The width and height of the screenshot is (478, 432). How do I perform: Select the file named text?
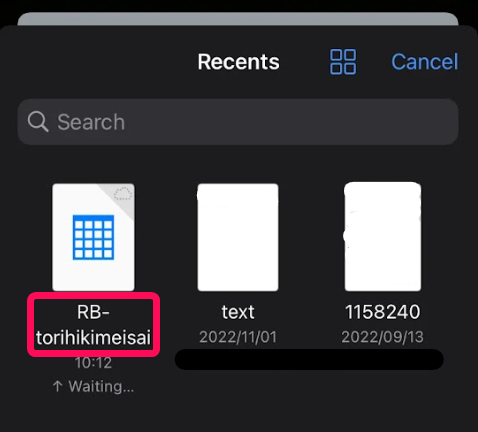pyautogui.click(x=238, y=237)
